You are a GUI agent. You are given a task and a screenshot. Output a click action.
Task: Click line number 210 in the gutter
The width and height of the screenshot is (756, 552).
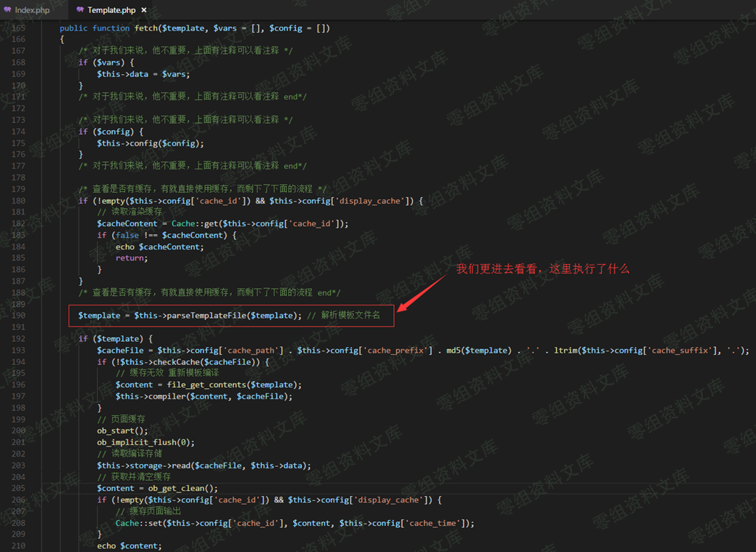(19, 545)
